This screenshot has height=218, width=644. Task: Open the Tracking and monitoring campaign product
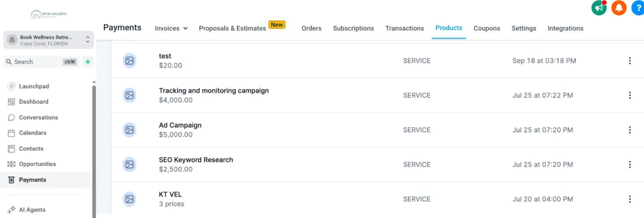point(214,91)
